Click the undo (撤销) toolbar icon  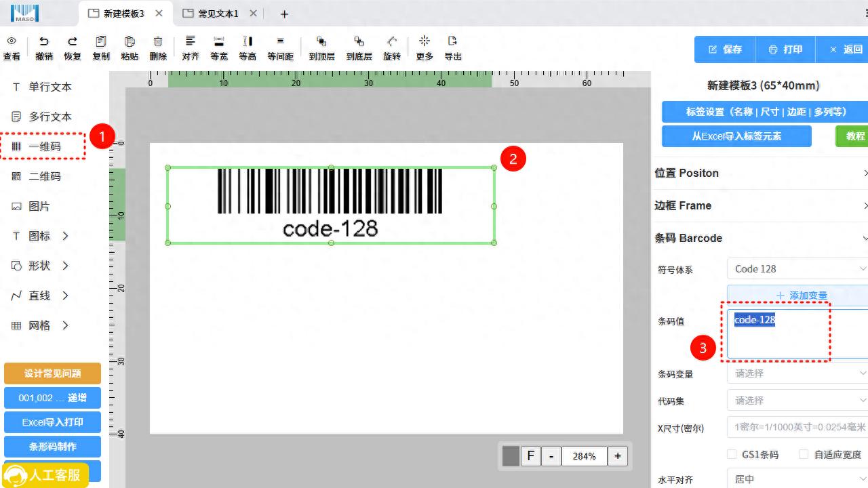(44, 42)
